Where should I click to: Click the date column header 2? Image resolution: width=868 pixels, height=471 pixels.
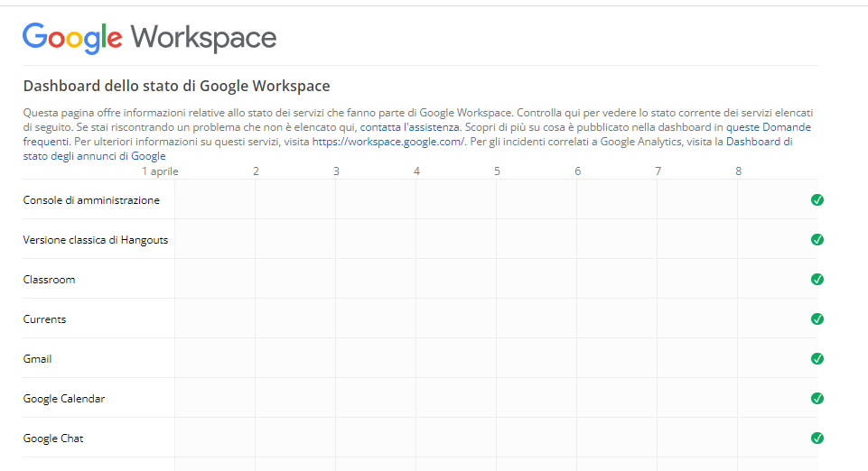point(256,171)
